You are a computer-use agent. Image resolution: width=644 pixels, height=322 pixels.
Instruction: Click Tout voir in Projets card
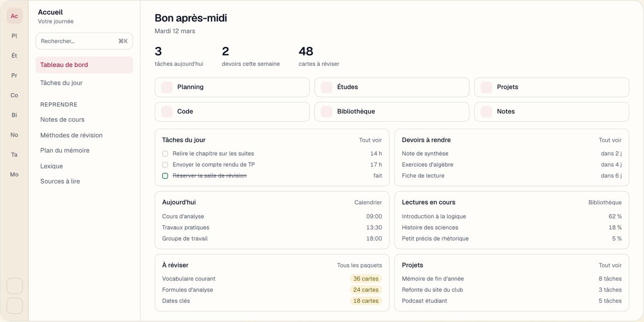click(x=610, y=266)
